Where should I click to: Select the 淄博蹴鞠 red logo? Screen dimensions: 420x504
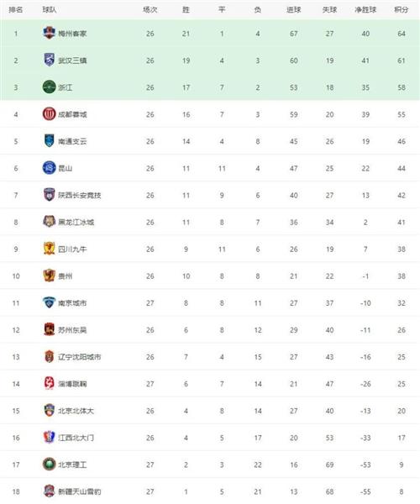tap(50, 384)
